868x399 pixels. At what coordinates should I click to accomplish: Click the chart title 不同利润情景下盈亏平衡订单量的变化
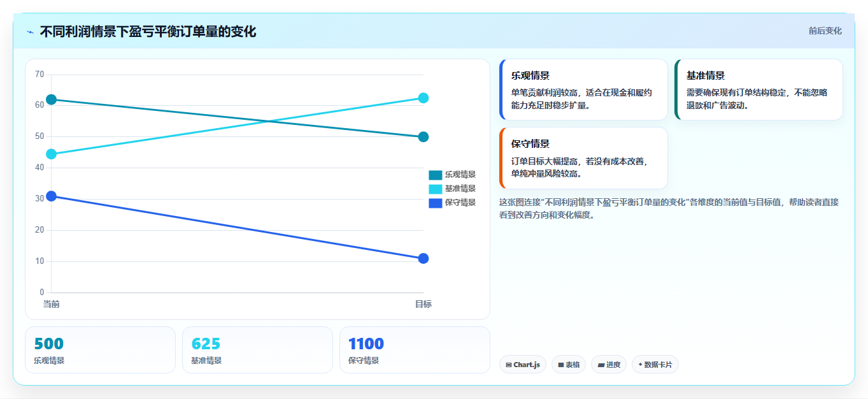click(x=148, y=31)
